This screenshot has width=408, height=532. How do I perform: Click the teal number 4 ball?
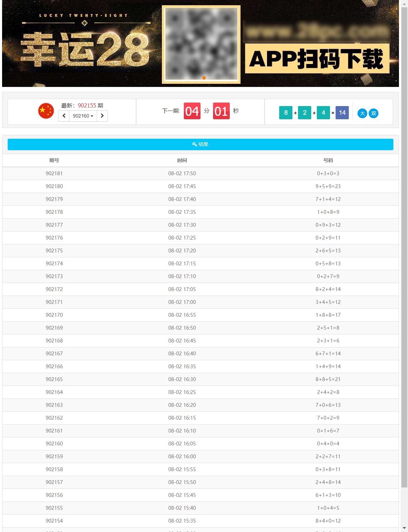[x=323, y=113]
